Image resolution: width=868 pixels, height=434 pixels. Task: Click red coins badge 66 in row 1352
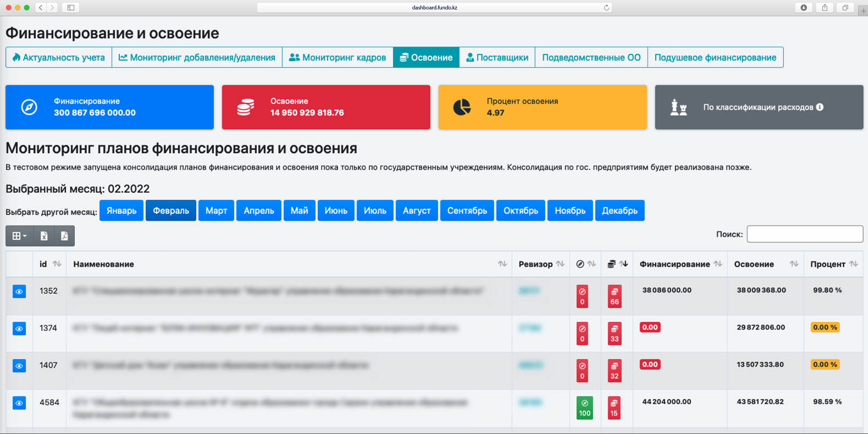(615, 296)
